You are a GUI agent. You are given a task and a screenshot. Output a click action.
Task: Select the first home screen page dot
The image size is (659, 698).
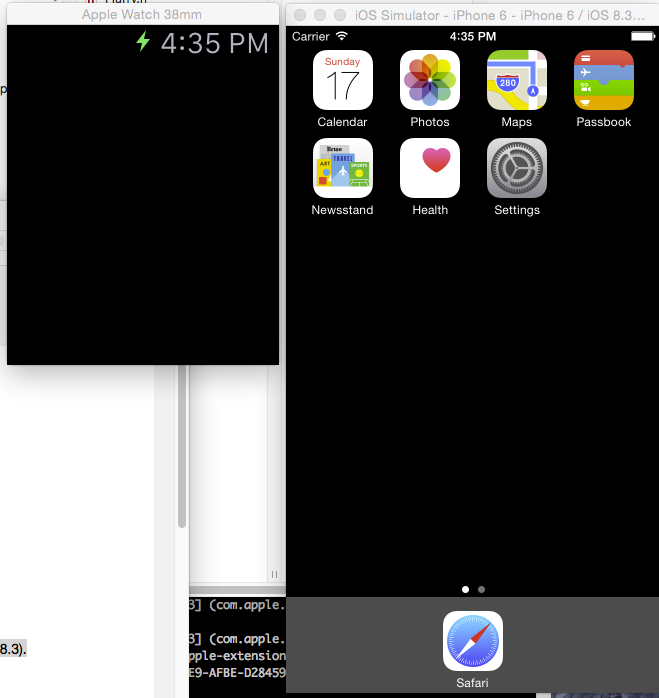[465, 589]
